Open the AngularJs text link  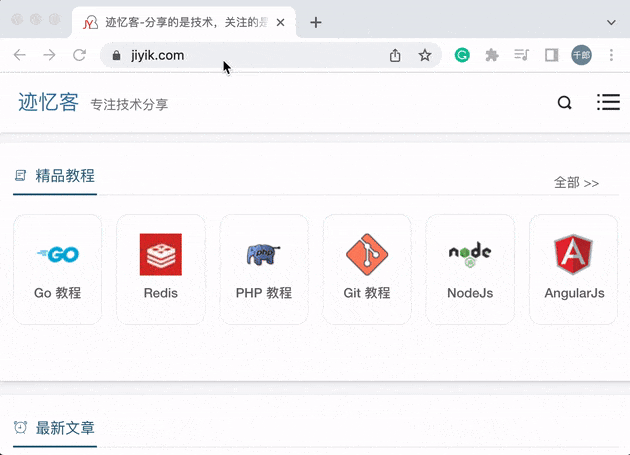(574, 293)
